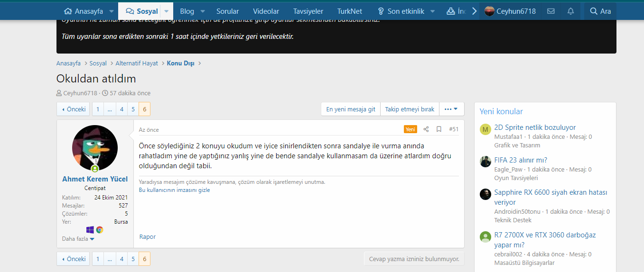Toggle the bookmark on post #51
The image size is (644, 272).
click(439, 129)
